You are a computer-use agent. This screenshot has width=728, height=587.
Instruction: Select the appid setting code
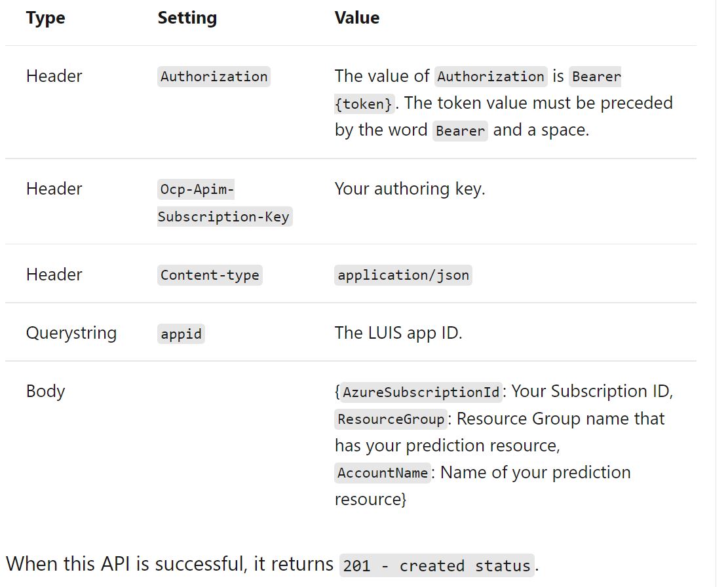click(x=182, y=334)
